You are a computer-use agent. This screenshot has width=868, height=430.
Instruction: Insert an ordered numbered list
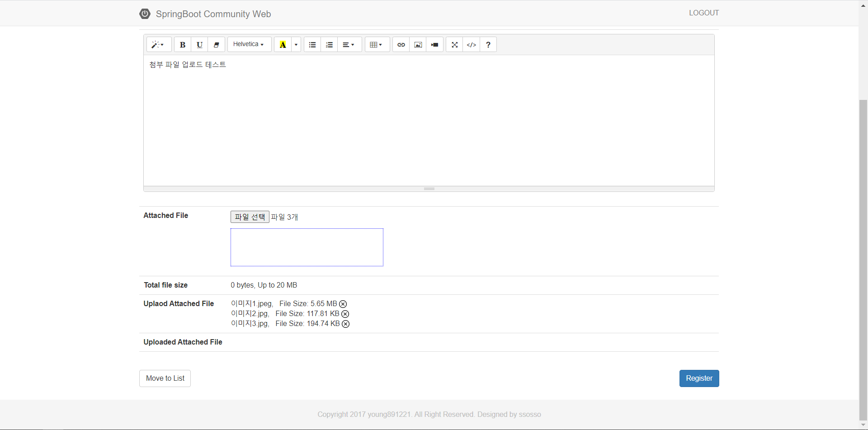coord(329,45)
